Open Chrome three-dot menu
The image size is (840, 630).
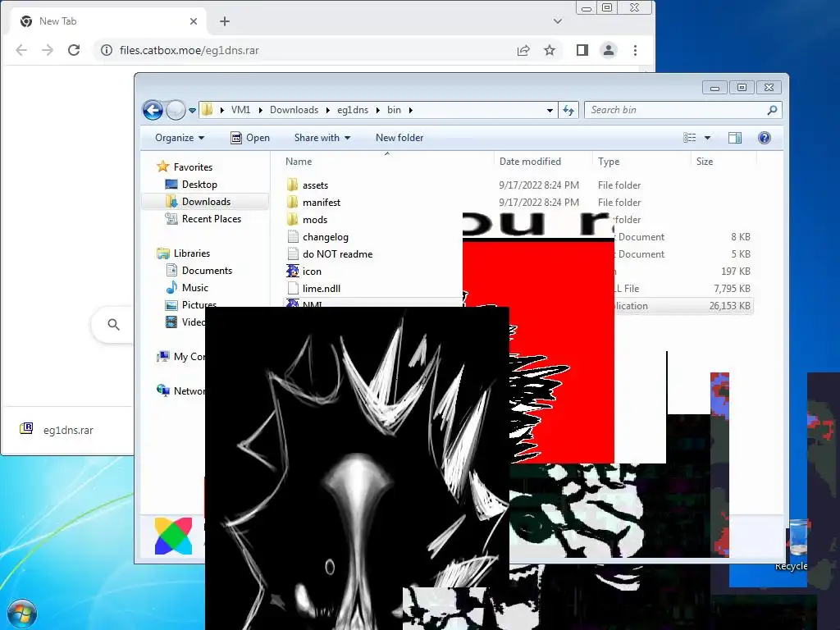coord(636,50)
